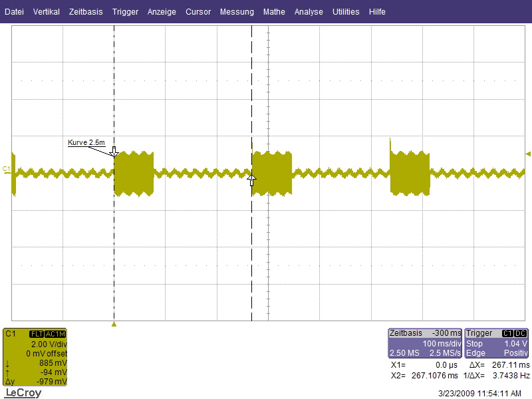Click the trigger position triangle below grid
Screen dimensions: 532x399
point(114,325)
